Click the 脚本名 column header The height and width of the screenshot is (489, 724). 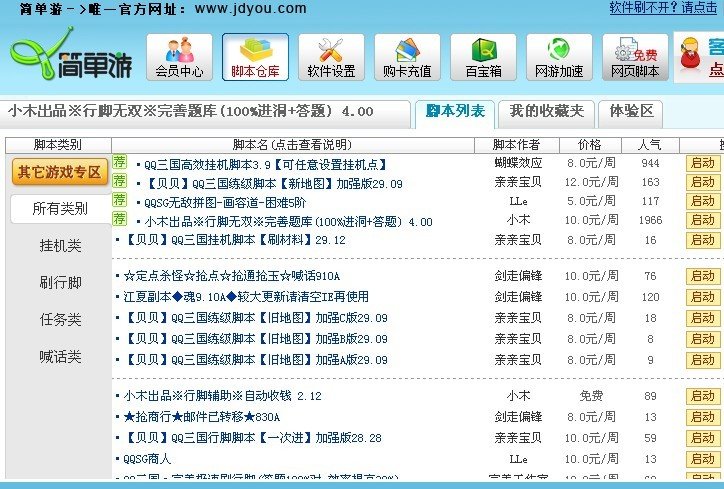click(293, 145)
